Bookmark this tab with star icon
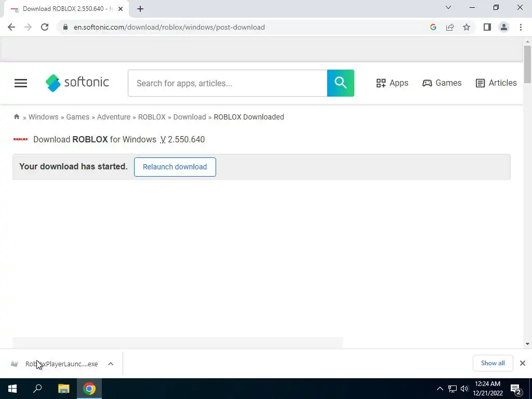 coord(467,27)
